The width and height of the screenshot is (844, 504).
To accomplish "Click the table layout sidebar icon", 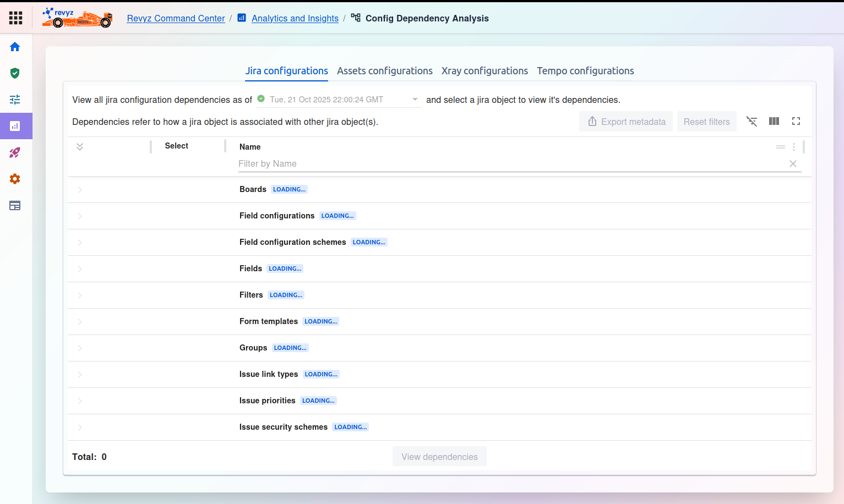I will (15, 205).
